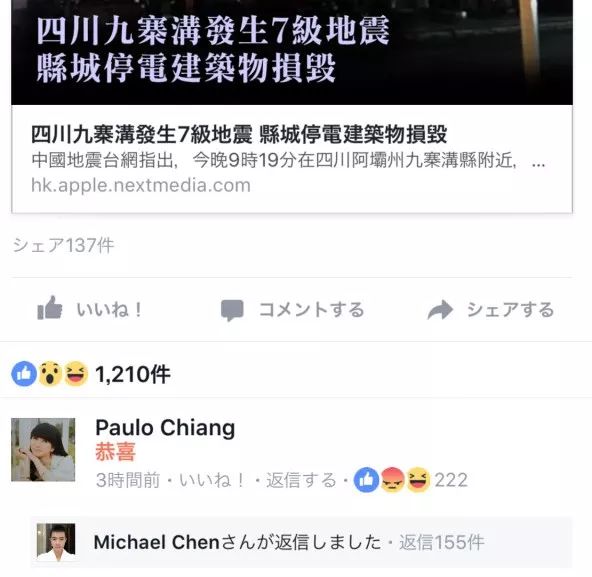
Task: Tap the haha emoji on Paulo's comment
Action: pyautogui.click(x=418, y=480)
